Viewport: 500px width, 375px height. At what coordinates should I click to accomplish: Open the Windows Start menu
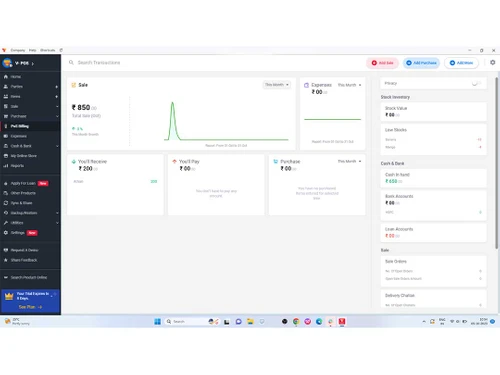[x=158, y=321]
